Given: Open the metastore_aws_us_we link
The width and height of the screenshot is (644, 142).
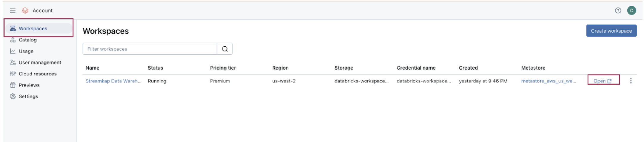Looking at the screenshot, I should 549,81.
